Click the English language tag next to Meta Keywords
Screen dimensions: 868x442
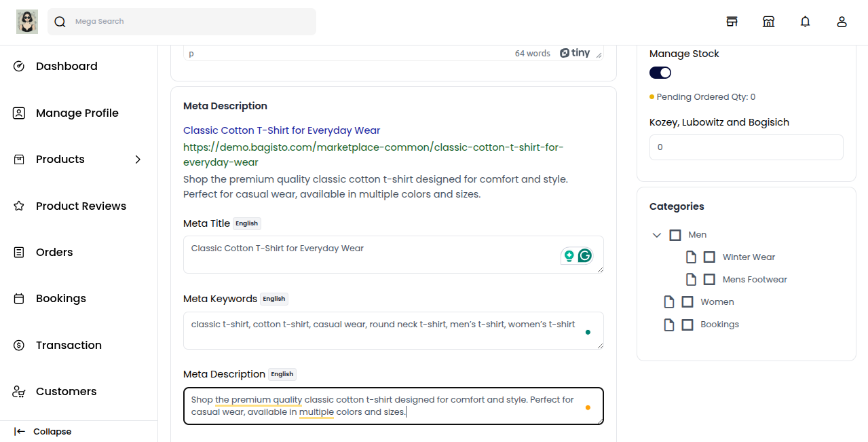coord(273,299)
